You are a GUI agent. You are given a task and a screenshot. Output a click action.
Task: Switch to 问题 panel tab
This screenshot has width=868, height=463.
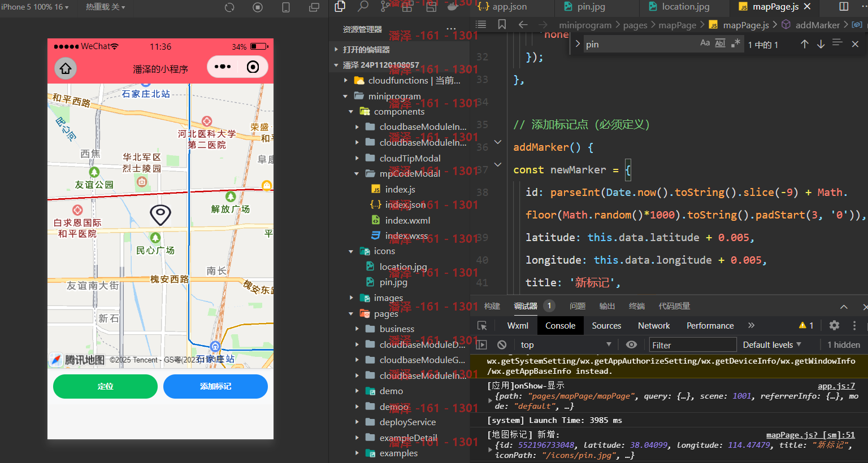pyautogui.click(x=578, y=306)
